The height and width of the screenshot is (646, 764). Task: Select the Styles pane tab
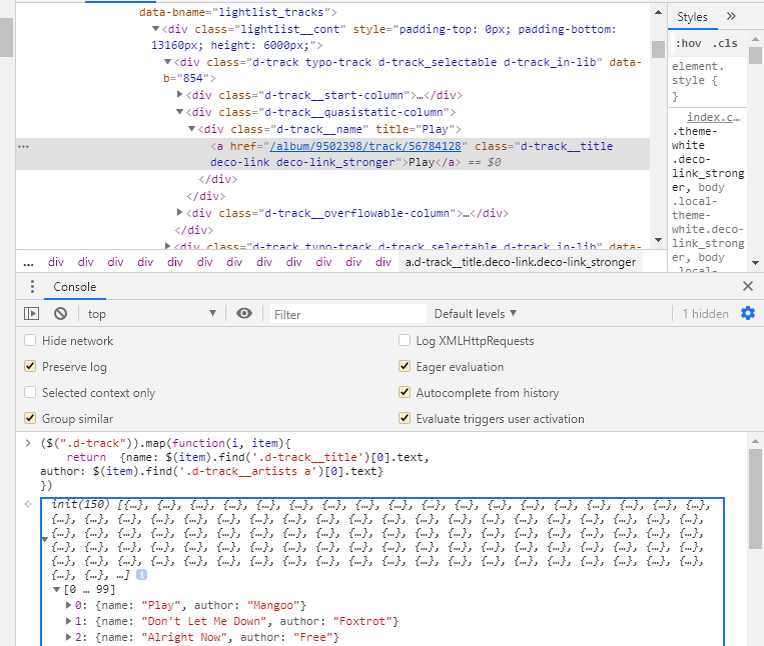coord(692,17)
